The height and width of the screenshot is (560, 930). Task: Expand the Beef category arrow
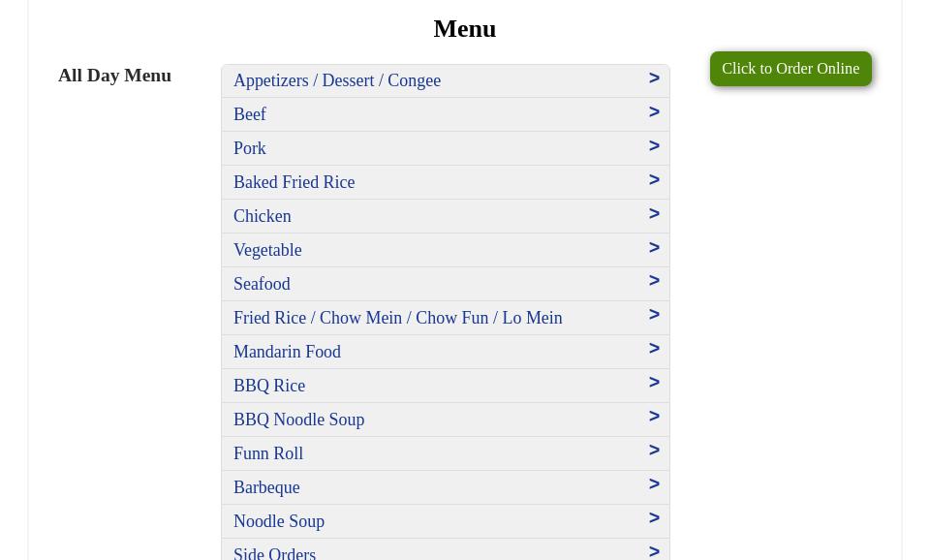(x=654, y=112)
